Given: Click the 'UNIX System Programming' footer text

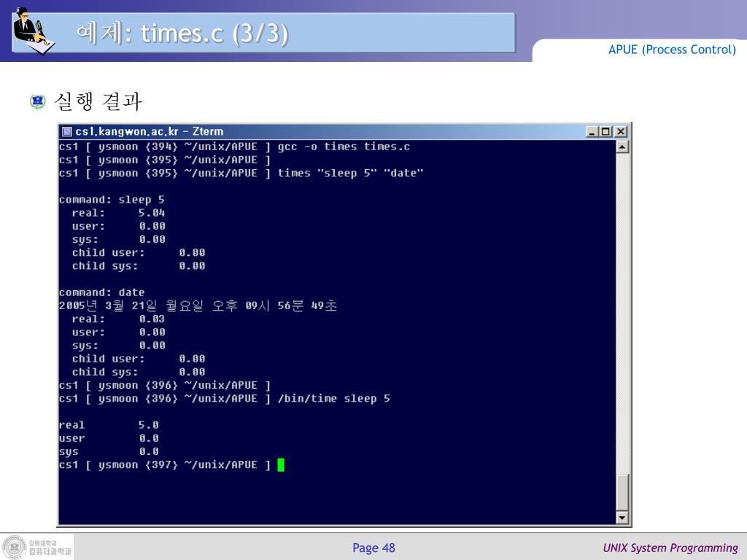Looking at the screenshot, I should pos(670,548).
